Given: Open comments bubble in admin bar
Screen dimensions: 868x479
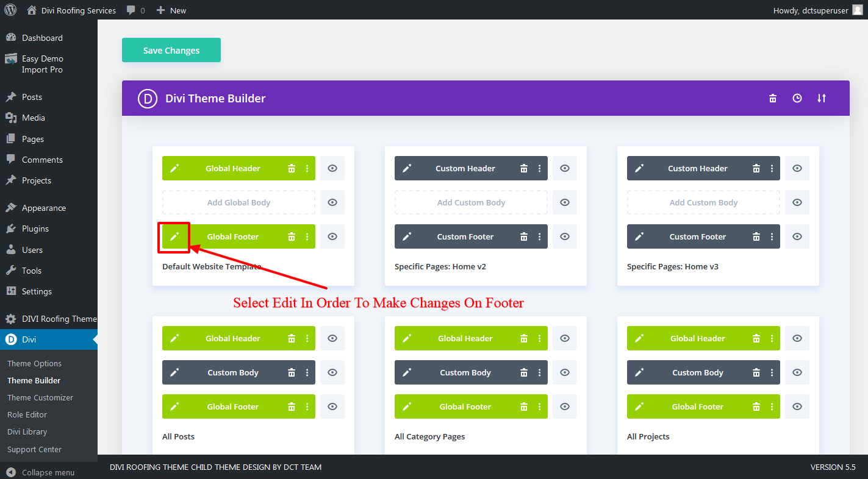Looking at the screenshot, I should click(x=136, y=10).
